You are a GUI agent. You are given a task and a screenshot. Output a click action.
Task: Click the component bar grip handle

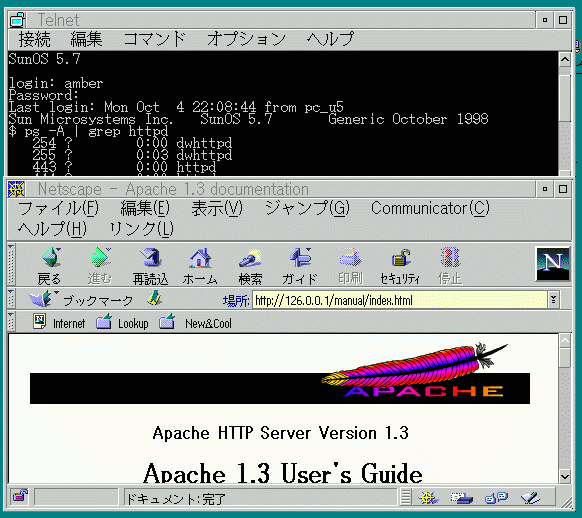(406, 497)
